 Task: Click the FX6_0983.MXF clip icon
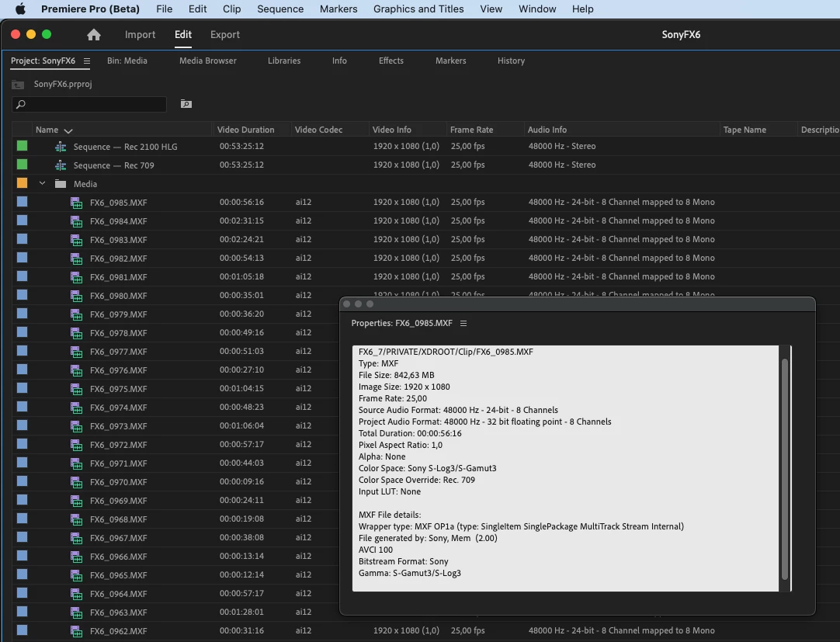click(x=77, y=240)
